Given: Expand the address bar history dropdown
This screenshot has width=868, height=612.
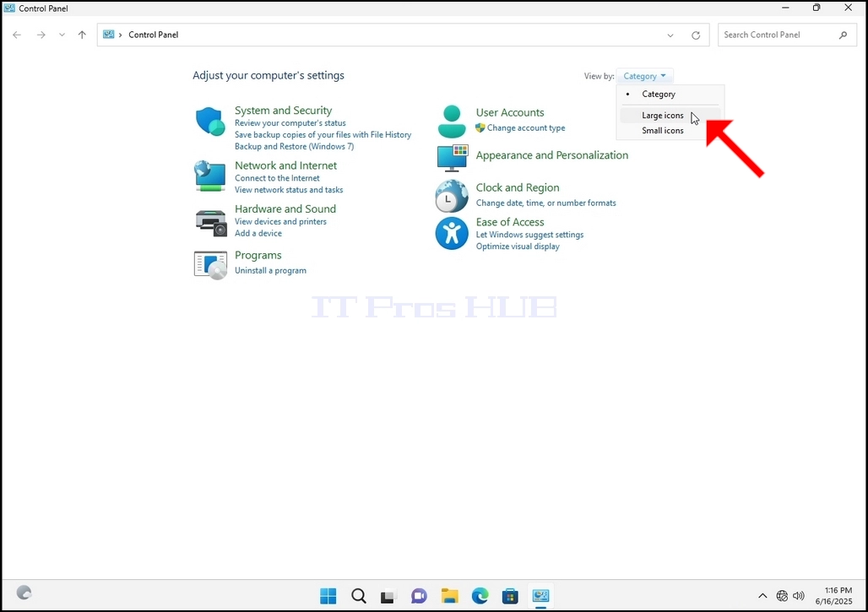Looking at the screenshot, I should pyautogui.click(x=670, y=35).
